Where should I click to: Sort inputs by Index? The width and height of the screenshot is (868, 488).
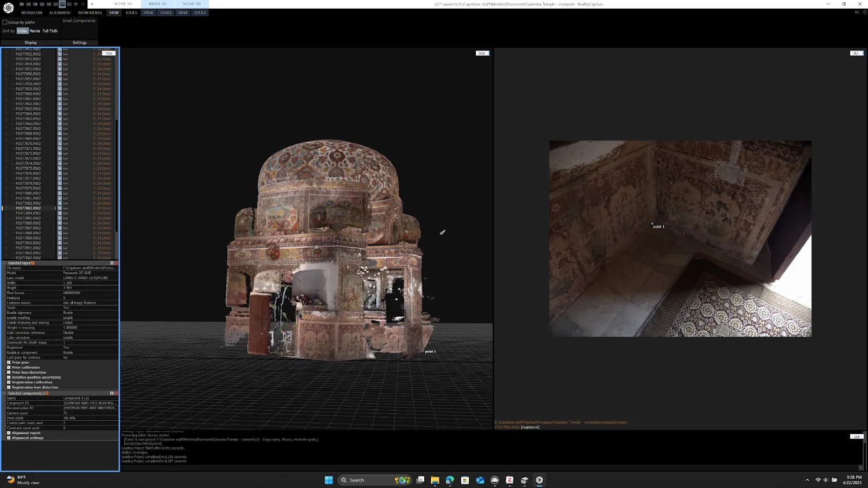(22, 31)
